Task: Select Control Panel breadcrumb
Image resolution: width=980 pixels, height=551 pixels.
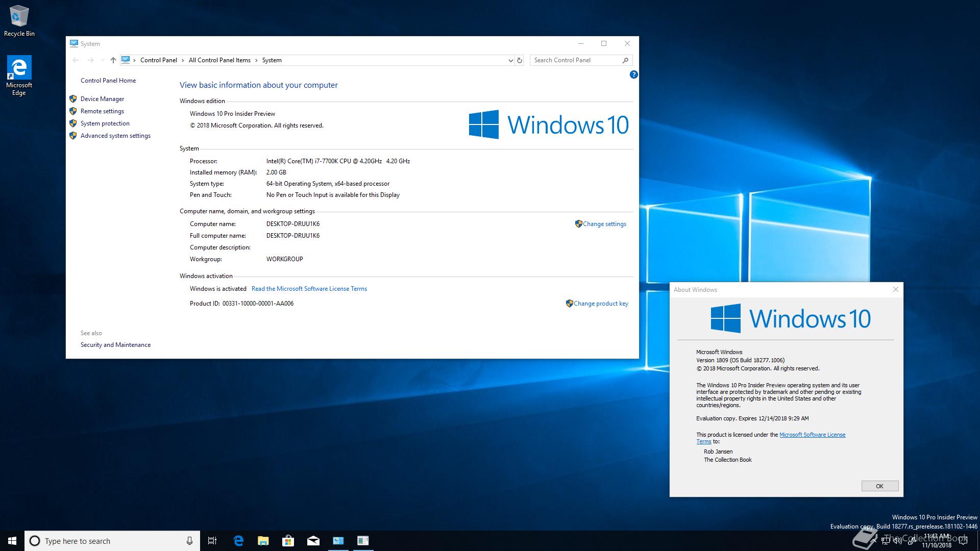Action: (x=159, y=60)
